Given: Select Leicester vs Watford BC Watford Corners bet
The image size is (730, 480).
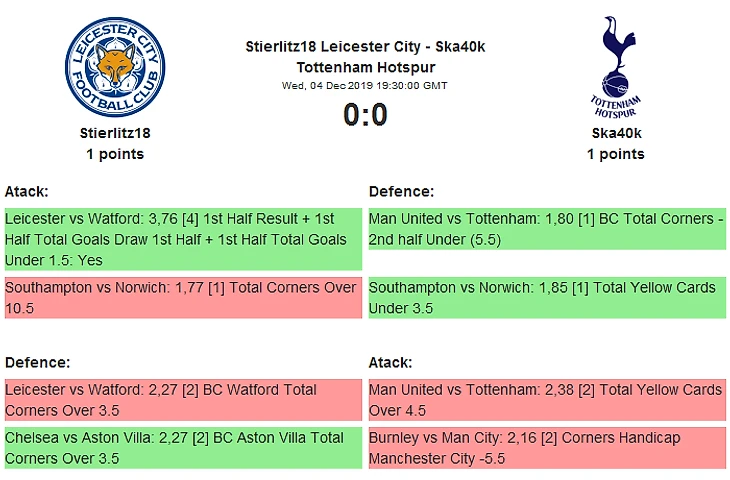Looking at the screenshot, I should click(182, 400).
